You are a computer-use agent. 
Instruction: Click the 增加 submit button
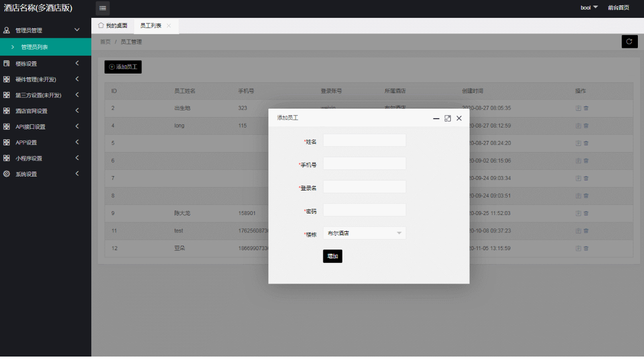[x=332, y=256]
